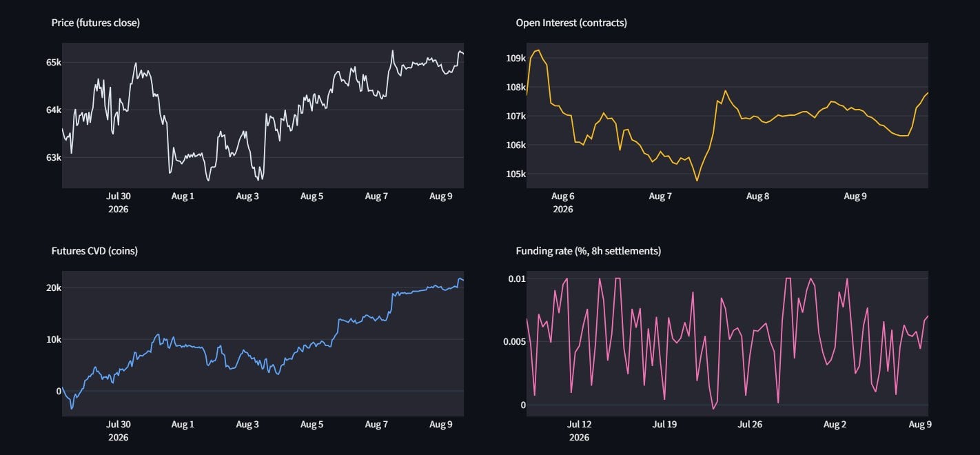Click Aug 2 tick on Funding rate chart
This screenshot has height=455, width=980.
[835, 425]
